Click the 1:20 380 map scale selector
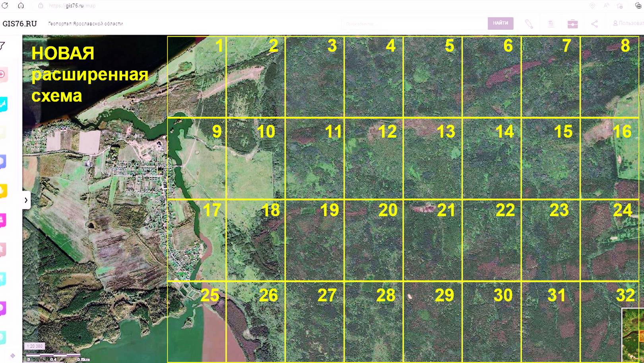The image size is (644, 363). [35, 346]
